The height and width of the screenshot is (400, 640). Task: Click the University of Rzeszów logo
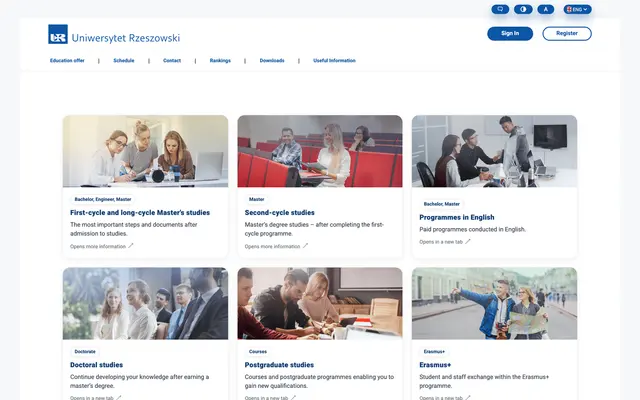[x=114, y=34]
